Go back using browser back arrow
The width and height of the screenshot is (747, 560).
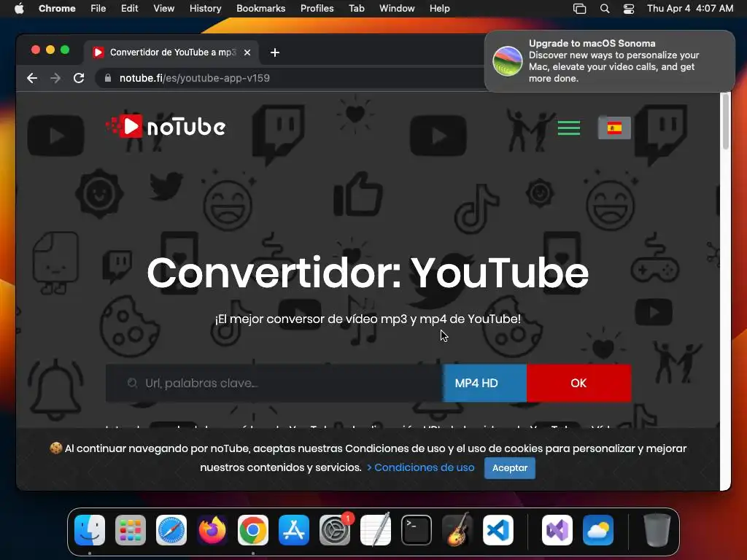32,78
